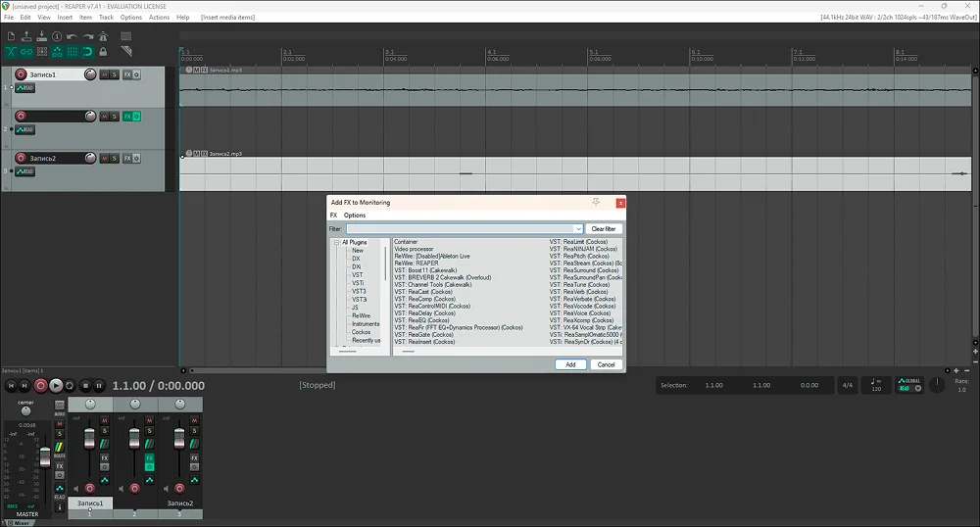The width and height of the screenshot is (980, 527).
Task: Click the transport Pause button
Action: coord(99,386)
